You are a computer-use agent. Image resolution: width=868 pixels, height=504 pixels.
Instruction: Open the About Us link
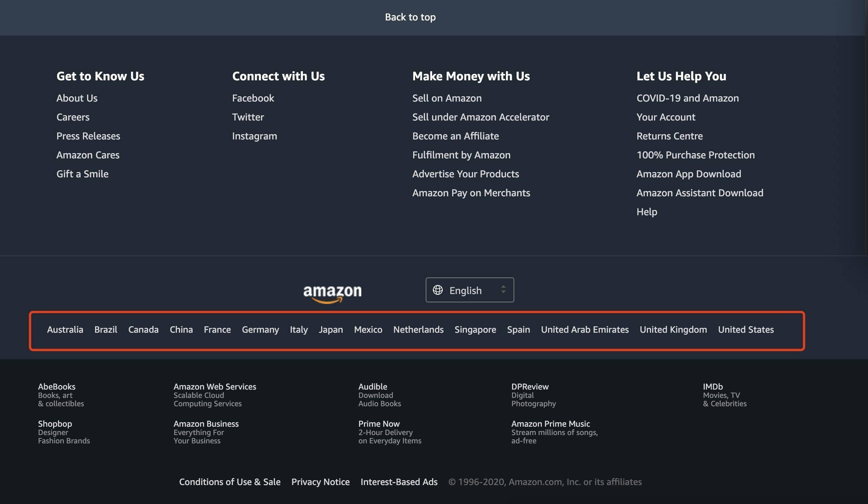coord(77,98)
